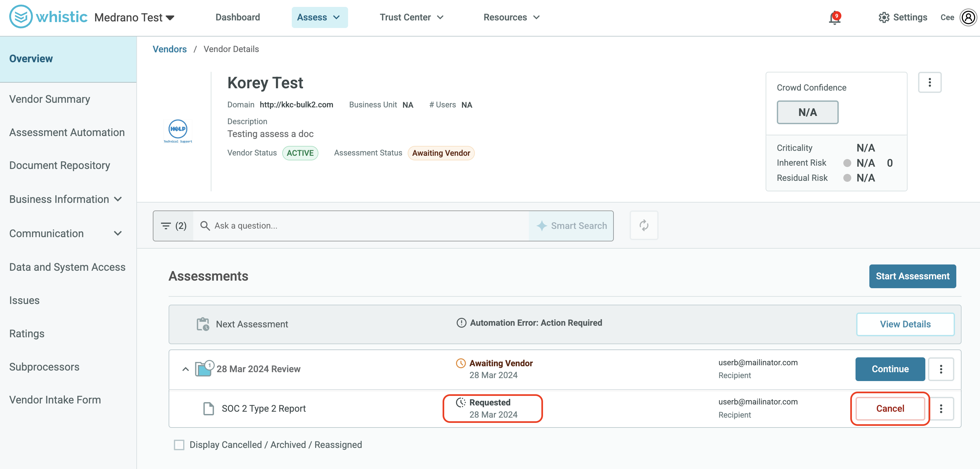Open Issues in the sidebar

pos(24,300)
